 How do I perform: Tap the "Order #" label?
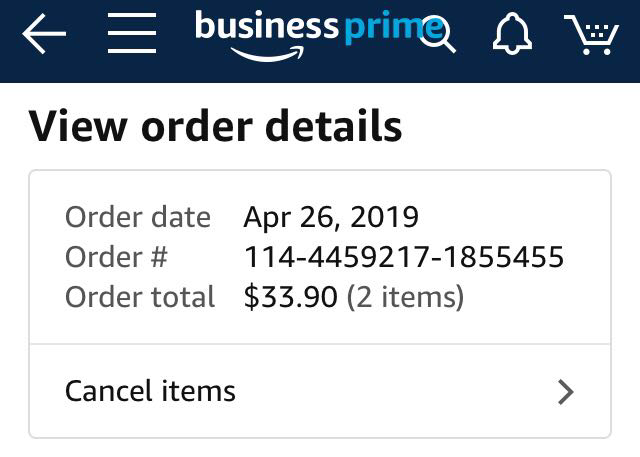(116, 258)
